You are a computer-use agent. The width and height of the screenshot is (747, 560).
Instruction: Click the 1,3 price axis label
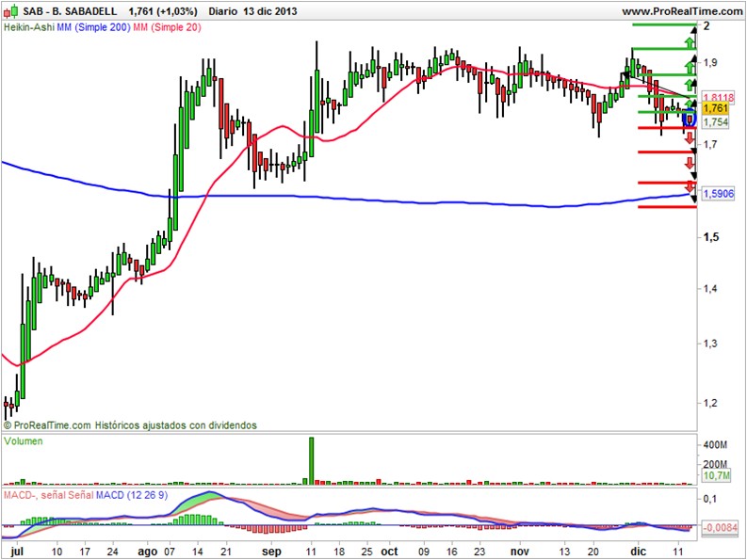click(710, 344)
